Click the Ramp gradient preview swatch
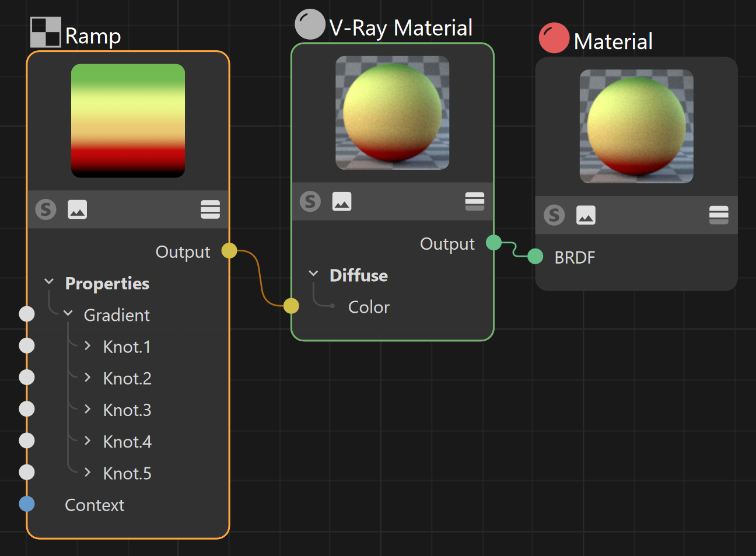Image resolution: width=756 pixels, height=556 pixels. pyautogui.click(x=128, y=121)
